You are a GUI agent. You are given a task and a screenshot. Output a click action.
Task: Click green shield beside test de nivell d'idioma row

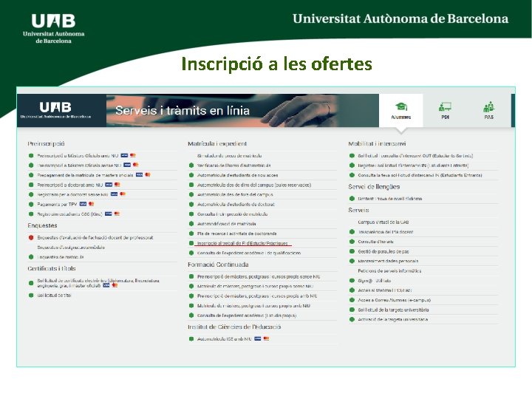[352, 199]
